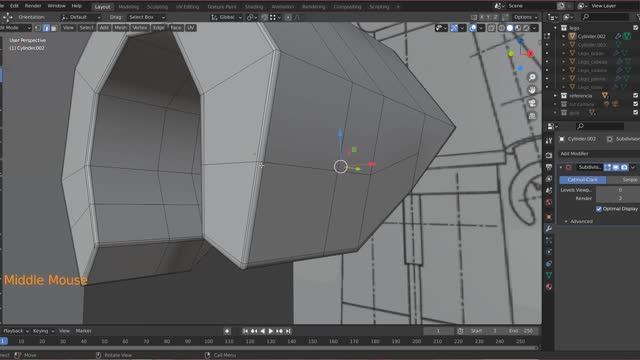
Task: Select vertex select mode icon
Action: [38, 28]
